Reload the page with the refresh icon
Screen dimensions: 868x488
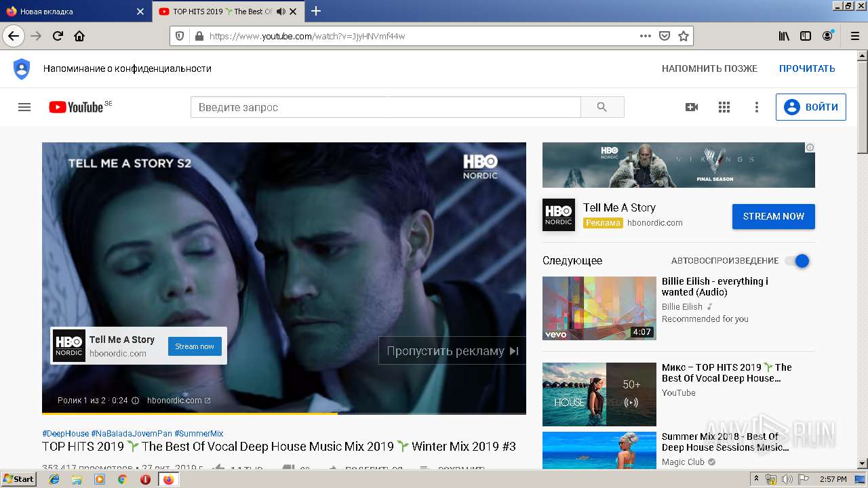pyautogui.click(x=58, y=36)
